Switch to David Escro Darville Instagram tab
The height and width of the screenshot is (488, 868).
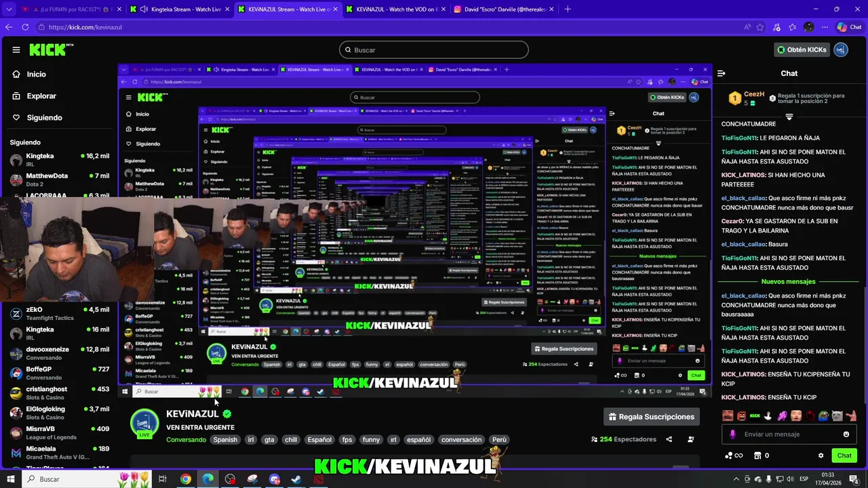[x=502, y=9]
